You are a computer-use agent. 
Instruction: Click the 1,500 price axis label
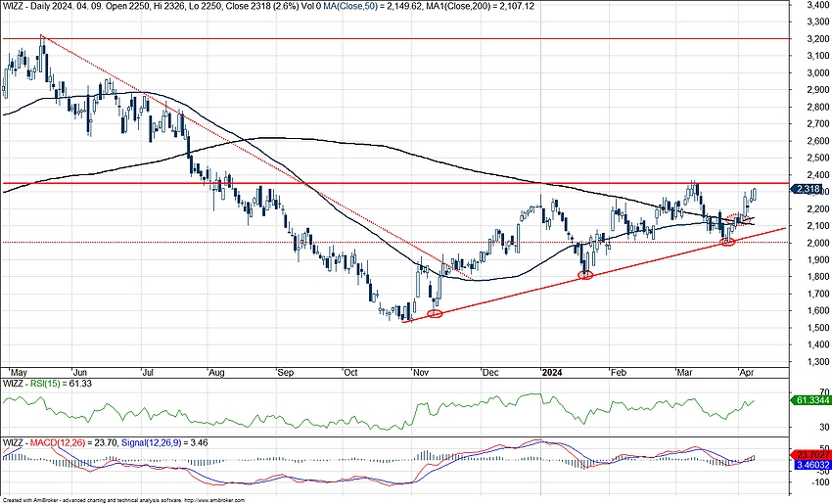(x=817, y=327)
